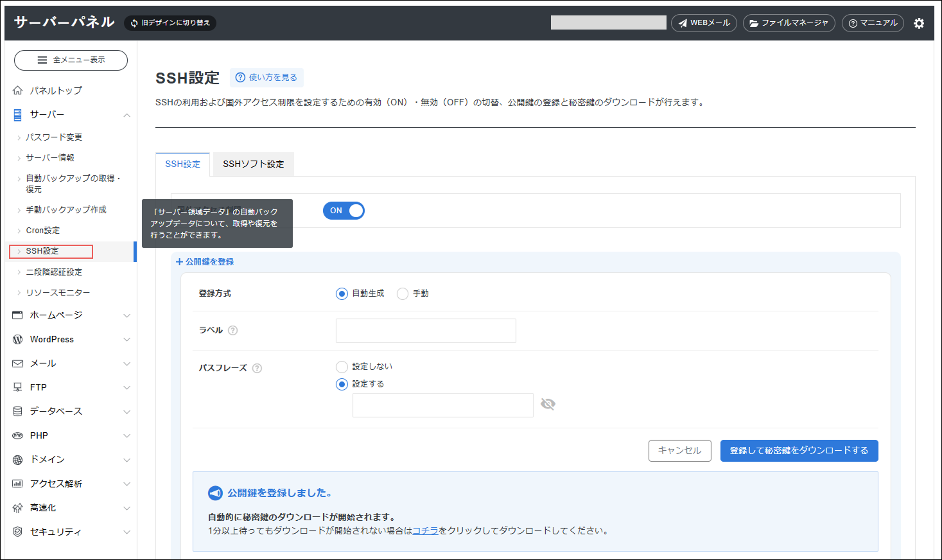Choose 設定しない for passphrase

[342, 367]
